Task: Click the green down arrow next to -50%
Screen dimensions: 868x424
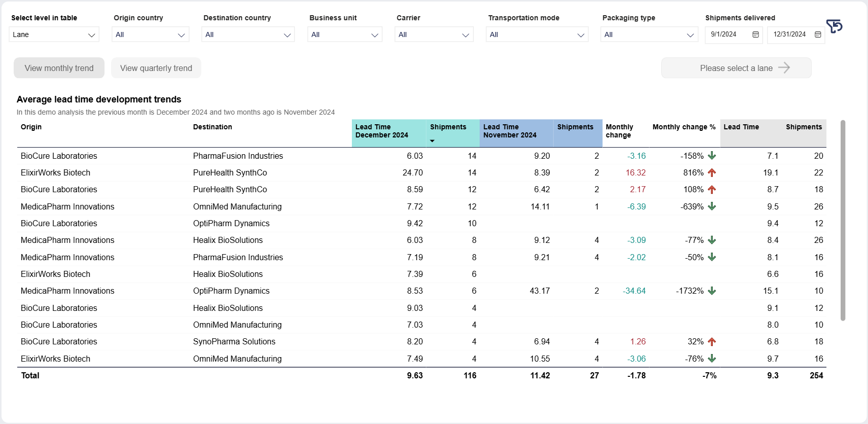Action: pos(712,257)
